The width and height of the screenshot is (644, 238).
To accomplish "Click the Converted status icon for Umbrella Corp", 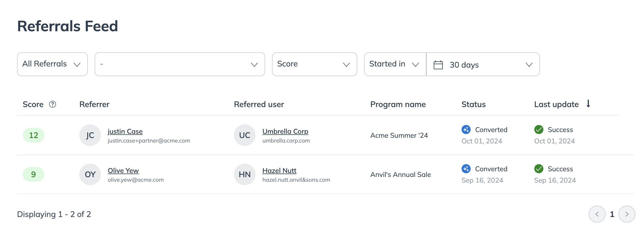I will click(x=466, y=130).
